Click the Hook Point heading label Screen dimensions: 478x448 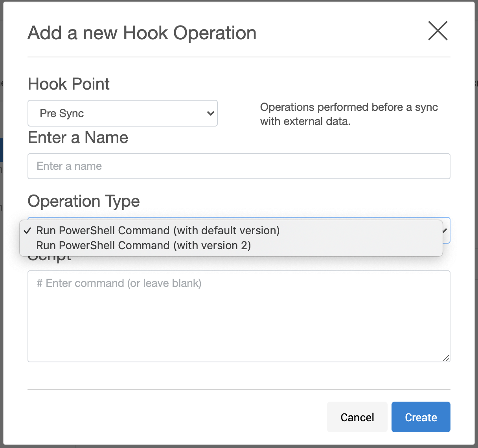[x=69, y=84]
